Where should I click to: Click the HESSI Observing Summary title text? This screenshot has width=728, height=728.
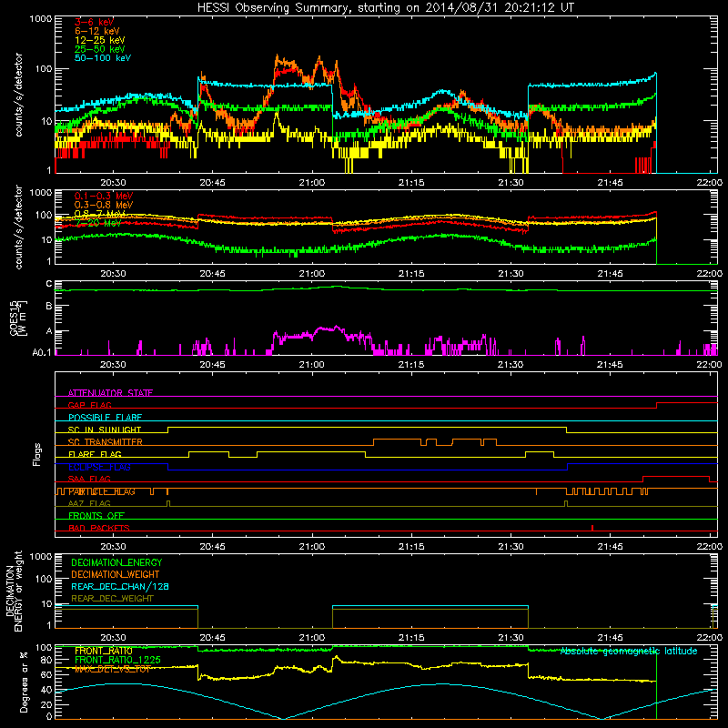click(x=385, y=8)
